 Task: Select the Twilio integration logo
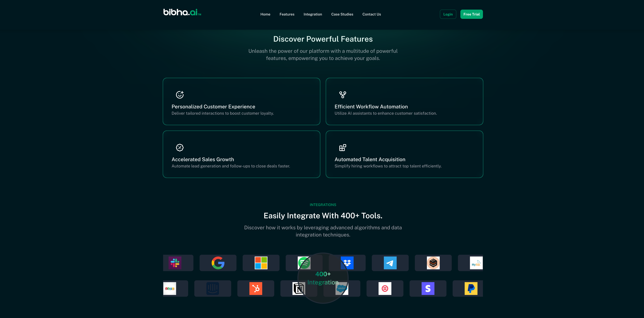pos(385,289)
